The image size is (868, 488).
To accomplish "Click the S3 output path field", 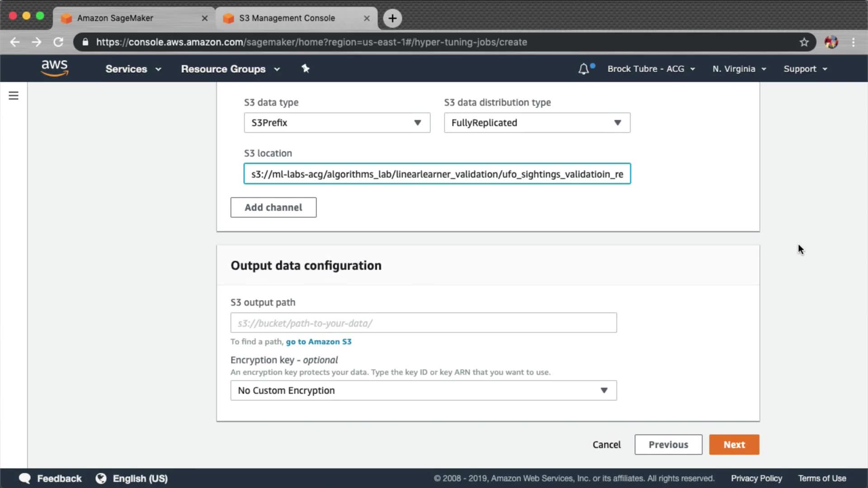I will click(x=423, y=323).
